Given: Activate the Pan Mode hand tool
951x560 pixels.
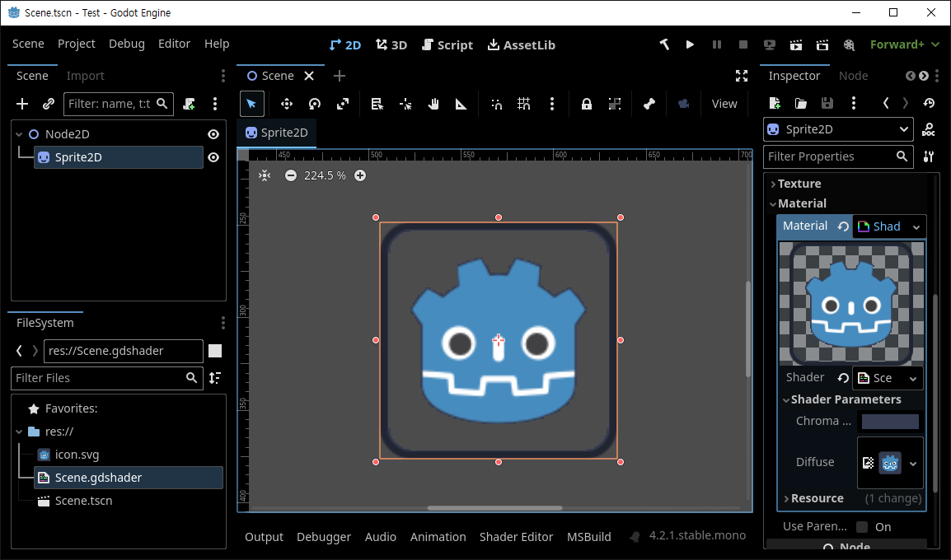Looking at the screenshot, I should click(433, 105).
